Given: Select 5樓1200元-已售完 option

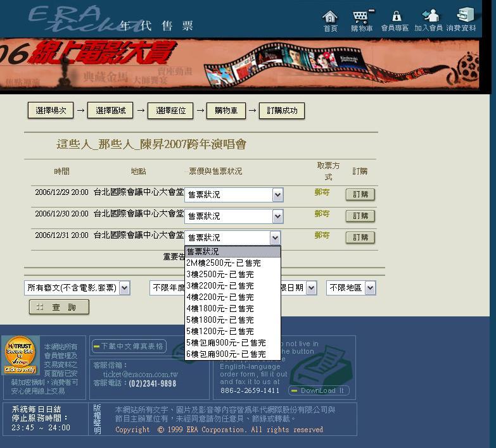Looking at the screenshot, I should (x=233, y=331).
